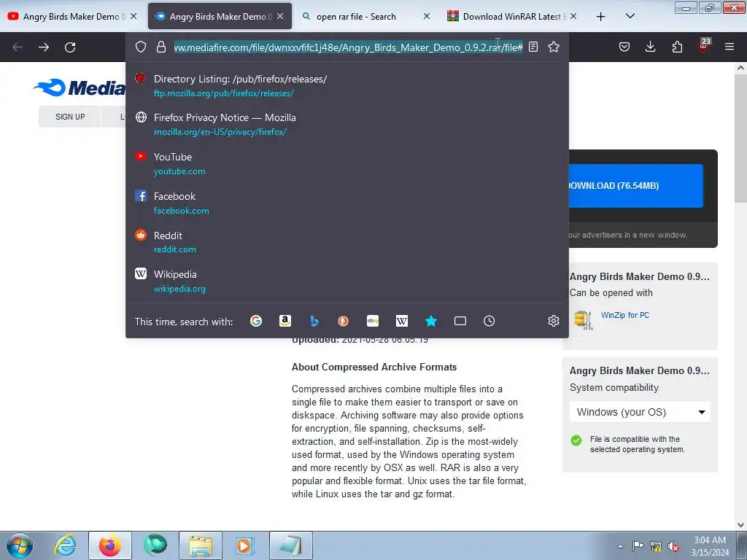Search with Bing this time

(314, 321)
